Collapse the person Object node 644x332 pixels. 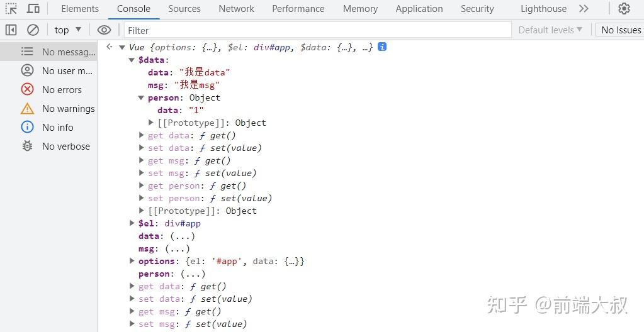click(x=142, y=97)
